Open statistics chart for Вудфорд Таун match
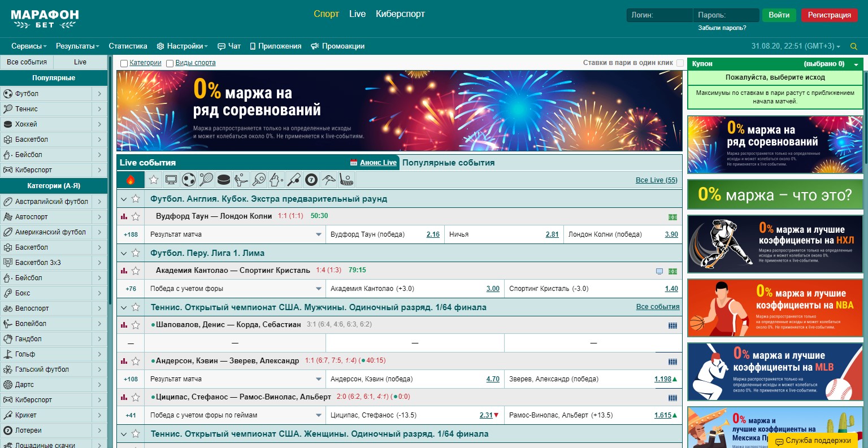Screen dimensions: 868x448 pyautogui.click(x=124, y=216)
